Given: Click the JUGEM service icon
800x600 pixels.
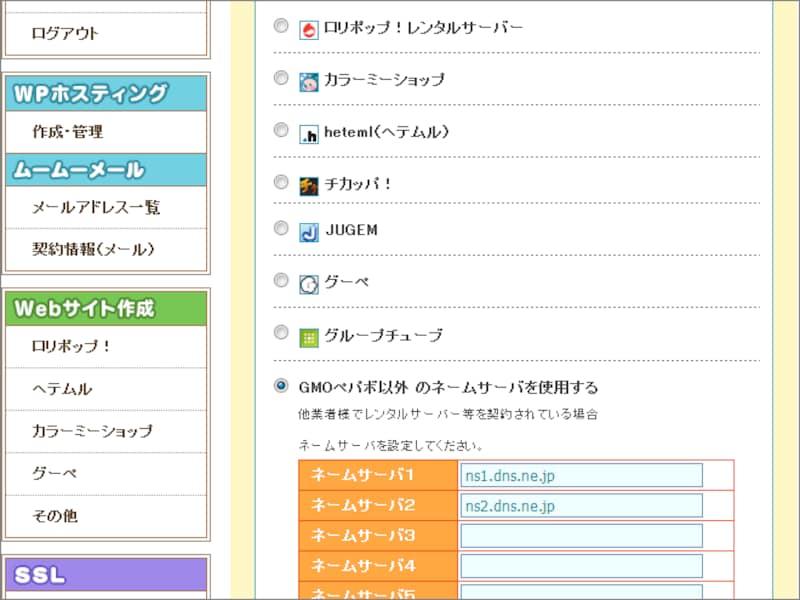Looking at the screenshot, I should (309, 233).
